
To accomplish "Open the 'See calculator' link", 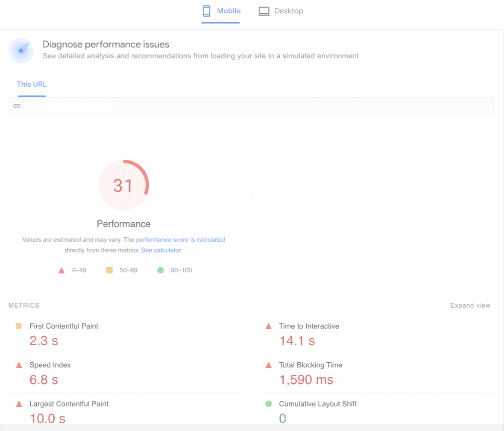I will 161,250.
